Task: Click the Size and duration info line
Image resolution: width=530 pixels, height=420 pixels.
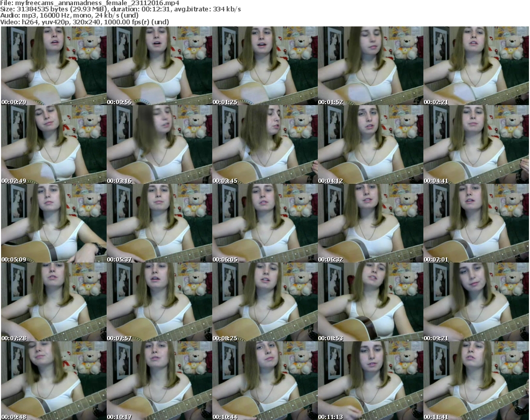Action: [x=121, y=9]
